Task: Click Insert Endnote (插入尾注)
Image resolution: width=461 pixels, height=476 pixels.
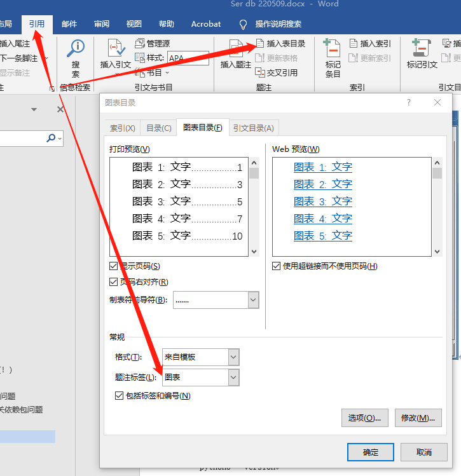Action: click(x=15, y=44)
